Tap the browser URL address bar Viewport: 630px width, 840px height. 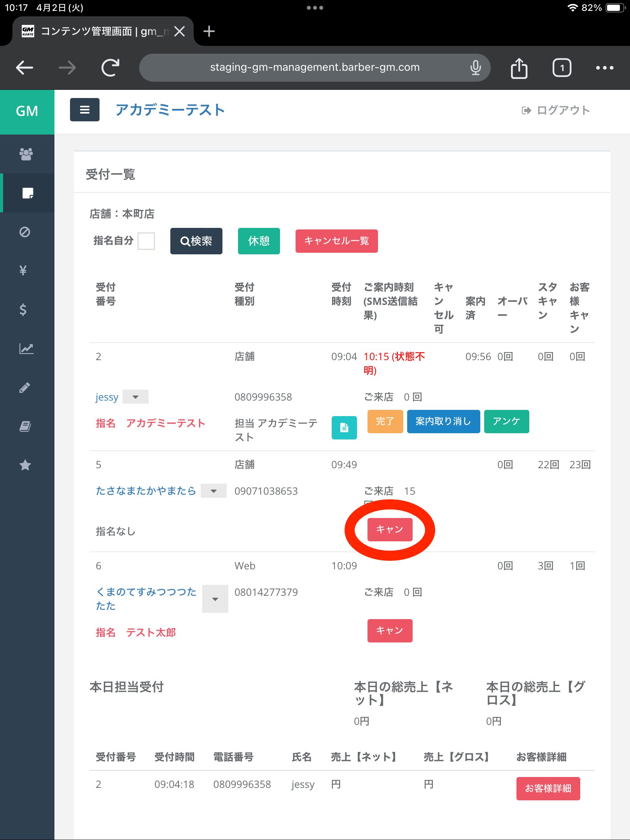[x=314, y=68]
